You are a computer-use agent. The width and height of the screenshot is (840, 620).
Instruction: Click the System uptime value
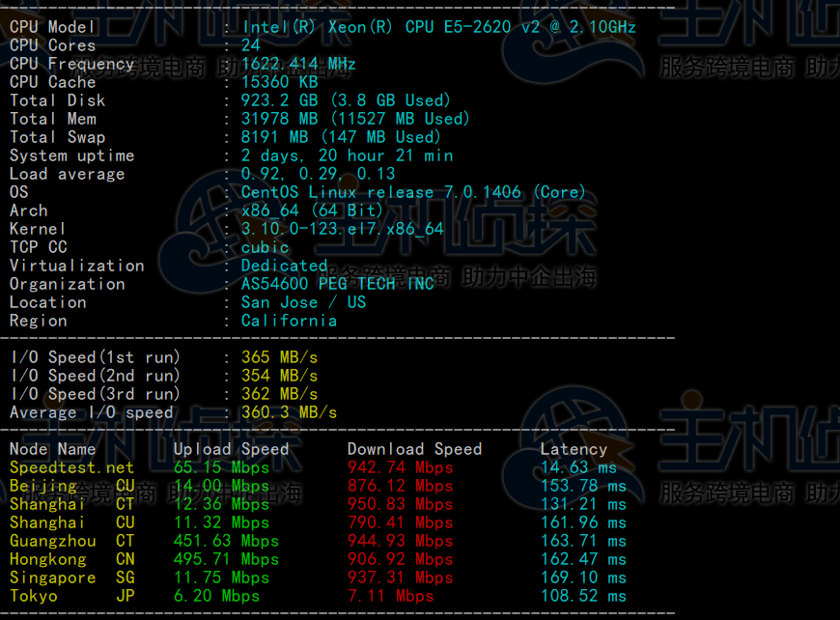pyautogui.click(x=347, y=155)
